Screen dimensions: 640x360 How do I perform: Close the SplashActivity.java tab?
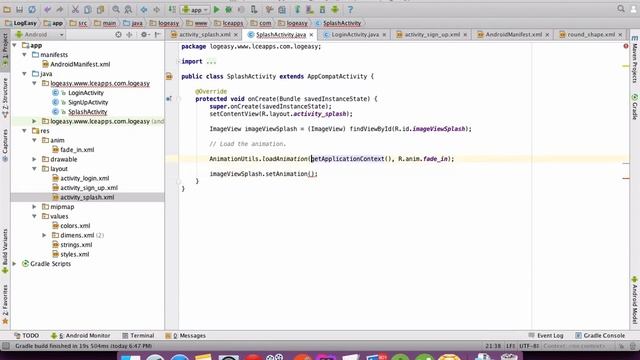coord(311,35)
